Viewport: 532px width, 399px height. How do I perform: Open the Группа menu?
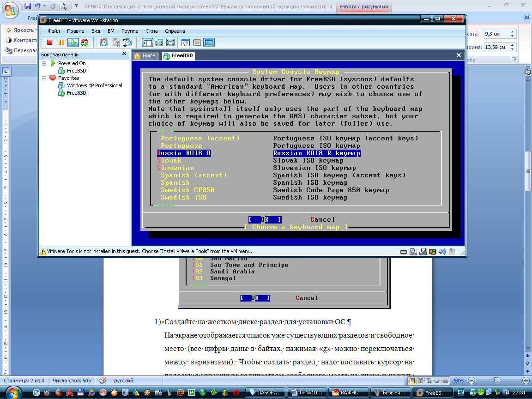click(x=130, y=31)
